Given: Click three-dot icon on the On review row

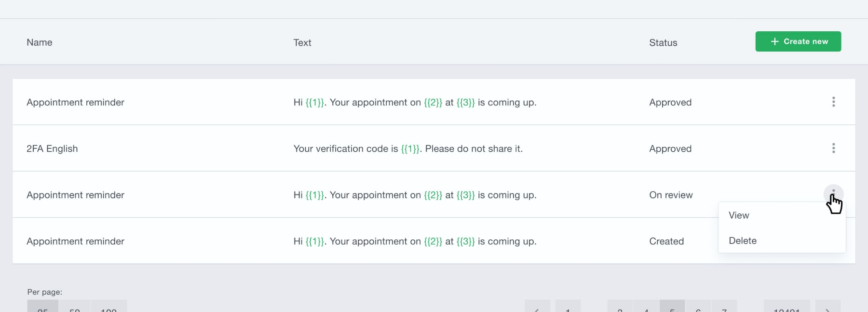Looking at the screenshot, I should (833, 194).
